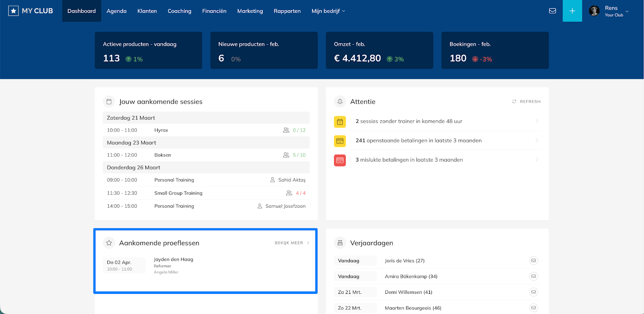Click the blue plus add button

pyautogui.click(x=572, y=11)
